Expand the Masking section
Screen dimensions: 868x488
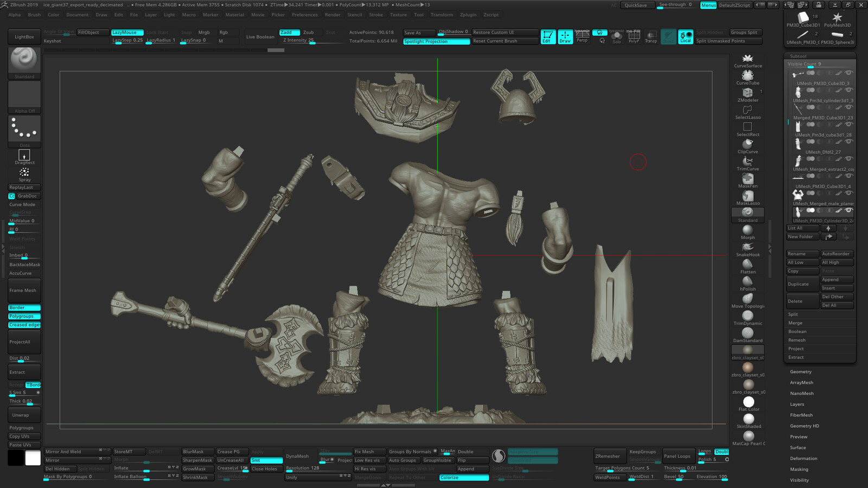click(799, 470)
